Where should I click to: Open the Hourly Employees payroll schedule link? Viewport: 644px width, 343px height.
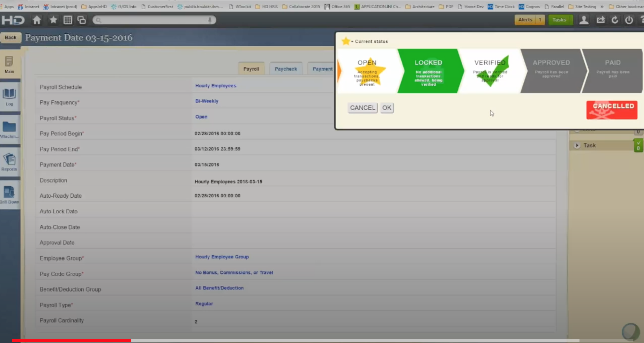(x=216, y=85)
